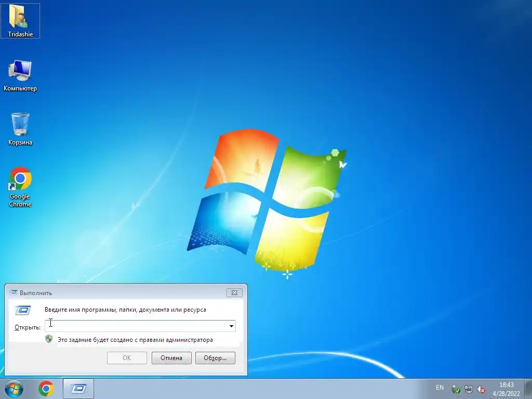Viewport: 532px width, 399px height.
Task: Click the Show desktop strip
Action: pos(528,389)
